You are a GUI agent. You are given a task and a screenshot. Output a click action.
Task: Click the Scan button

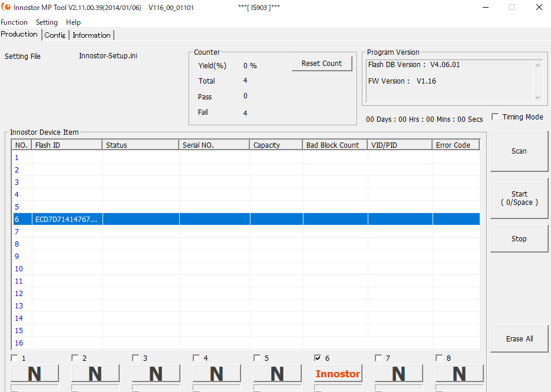[x=519, y=151]
